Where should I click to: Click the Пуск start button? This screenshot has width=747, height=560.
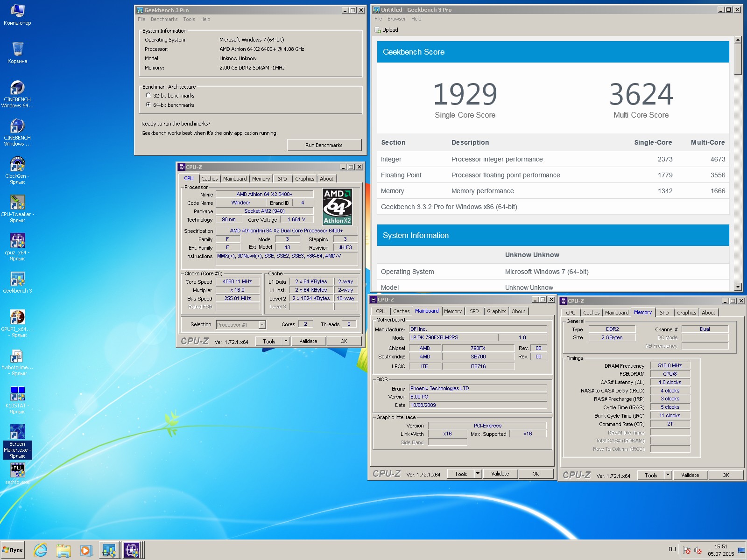point(13,551)
